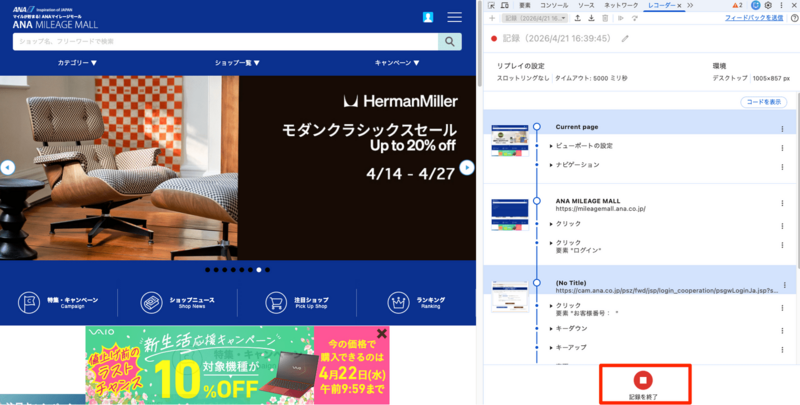Viewport: 800px width, 405px height.
Task: Click the recorder steps panel scrollbar
Action: 797,179
